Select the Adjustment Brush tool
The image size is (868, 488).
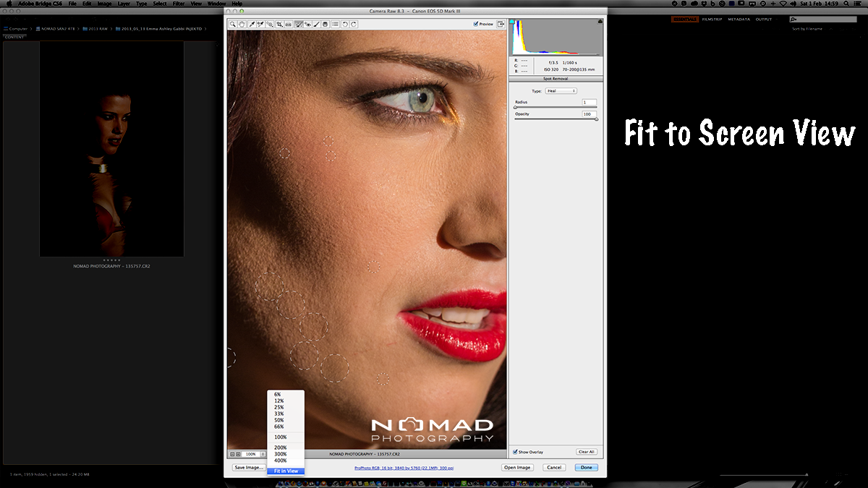pyautogui.click(x=317, y=24)
